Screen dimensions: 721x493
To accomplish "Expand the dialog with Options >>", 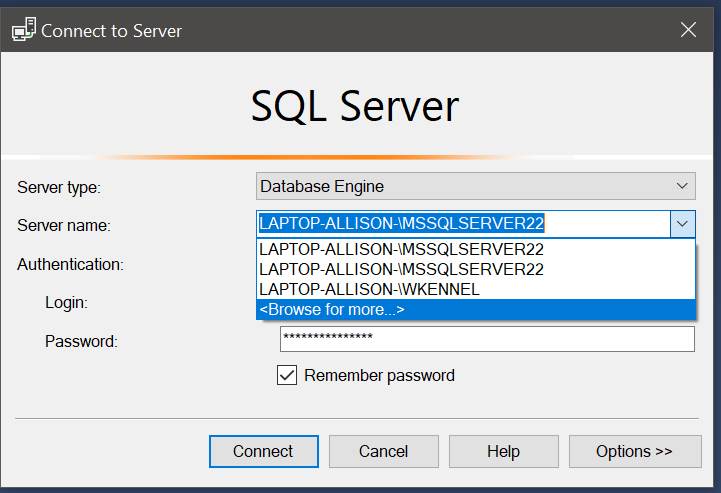I will click(x=634, y=451).
